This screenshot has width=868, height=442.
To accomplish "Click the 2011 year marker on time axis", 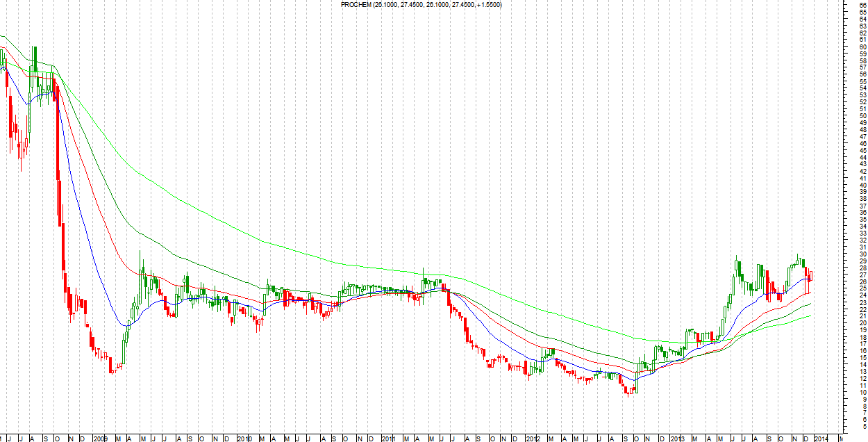I will pos(388,439).
